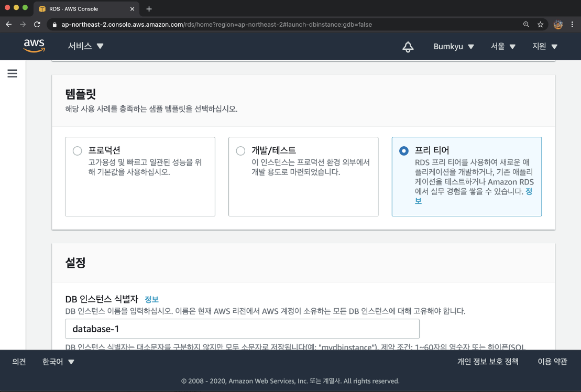Open the hamburger side navigation menu
The image size is (581, 392).
tap(12, 73)
